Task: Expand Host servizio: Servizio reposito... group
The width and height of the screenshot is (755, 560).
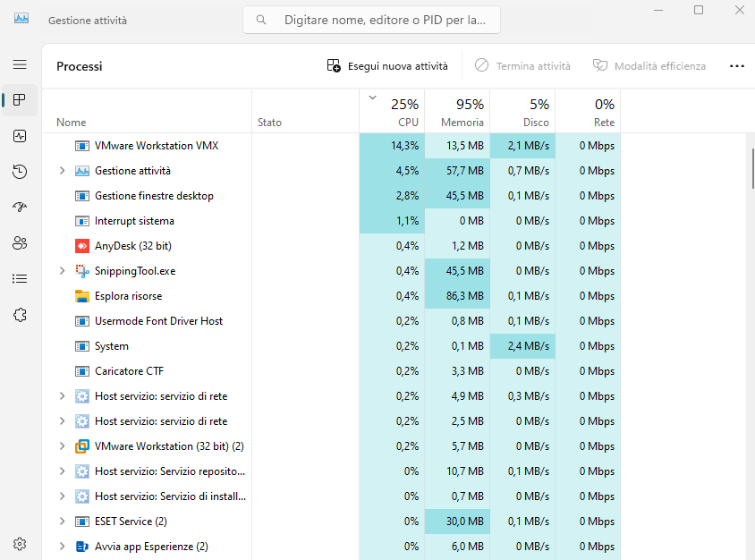Action: 62,471
